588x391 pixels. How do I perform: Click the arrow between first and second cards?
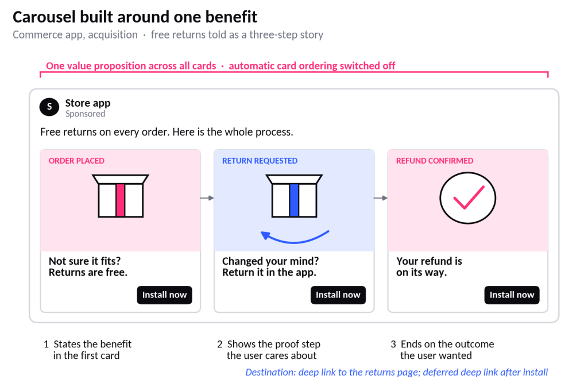click(207, 198)
